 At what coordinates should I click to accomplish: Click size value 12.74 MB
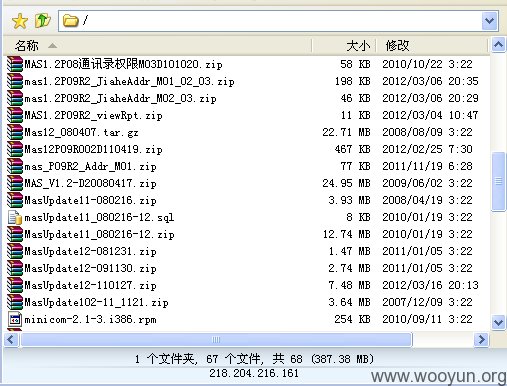click(346, 234)
